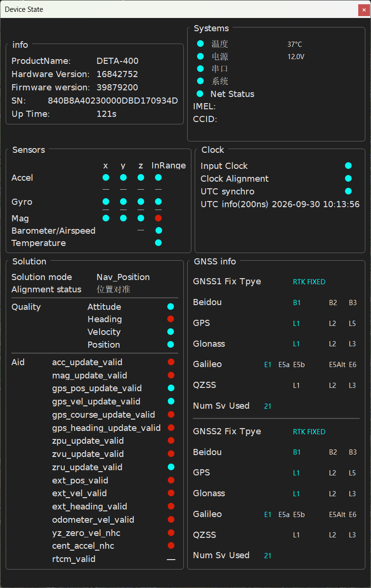Viewport: 371px width, 588px height.
Task: Click the hardware version value 16842752
Action: [x=117, y=74]
